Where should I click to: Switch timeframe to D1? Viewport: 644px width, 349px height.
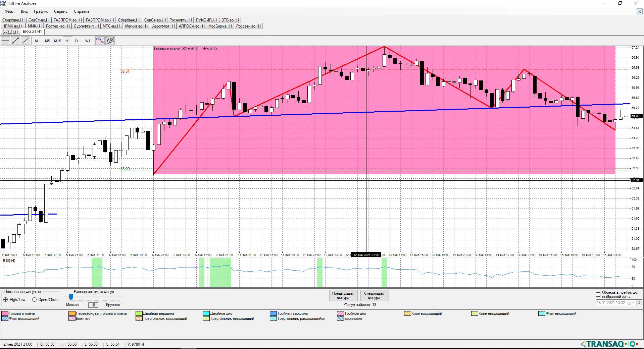pos(78,41)
